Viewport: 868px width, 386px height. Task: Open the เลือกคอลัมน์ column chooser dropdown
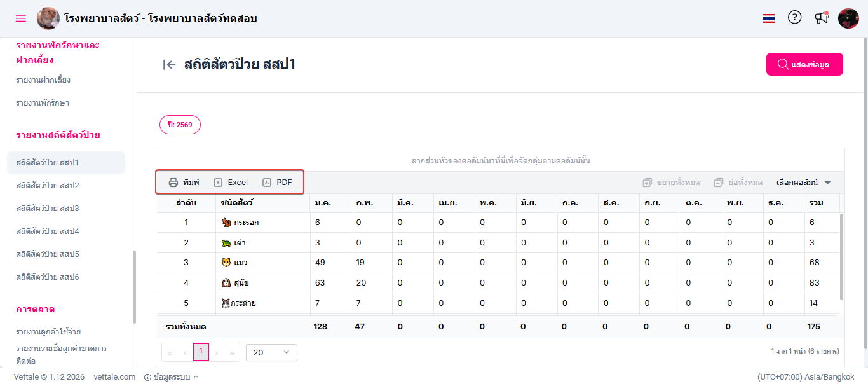click(x=804, y=183)
